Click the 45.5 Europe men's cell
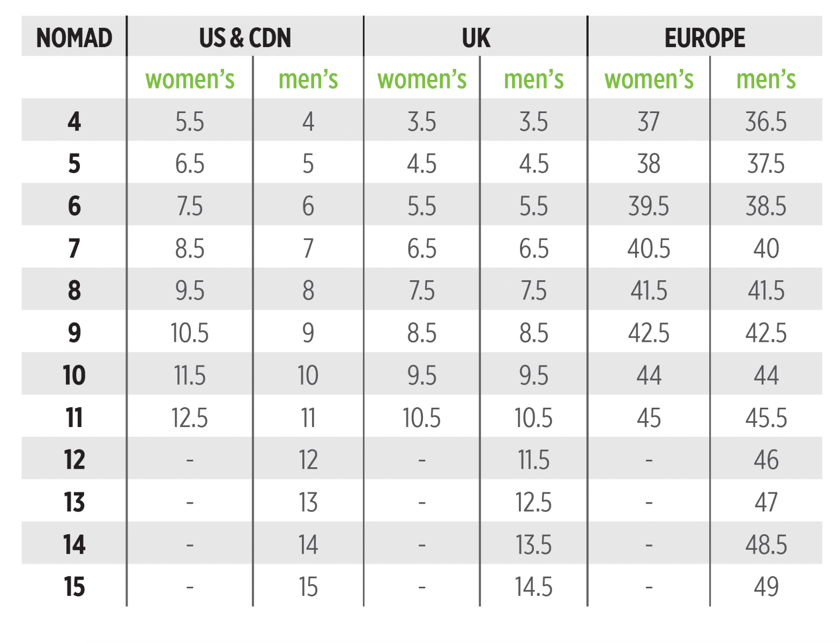Screen dimensions: 840x643 (x=765, y=418)
